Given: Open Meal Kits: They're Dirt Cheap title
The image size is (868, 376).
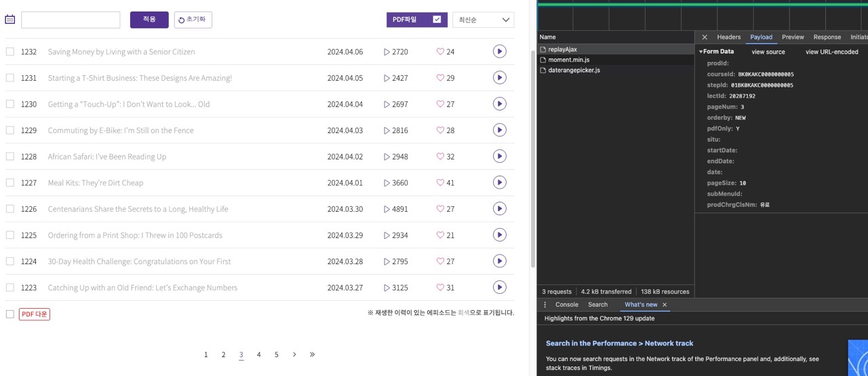Looking at the screenshot, I should (96, 183).
